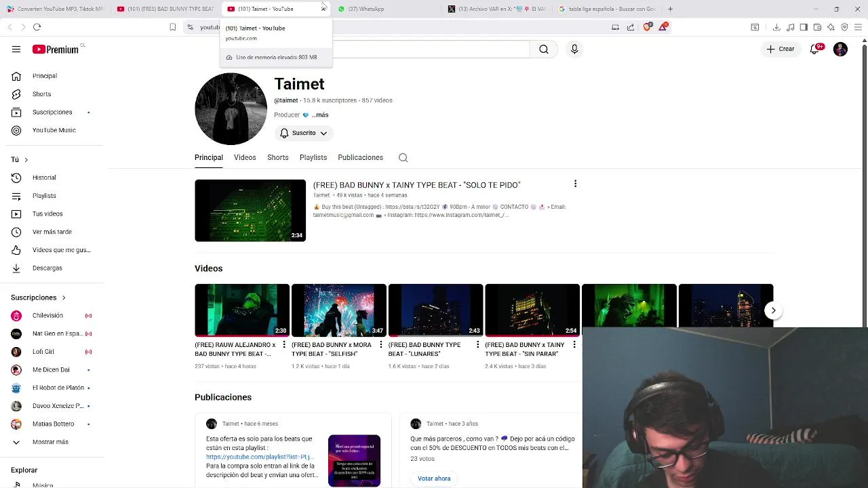Open the browser main menu
868x488 pixels.
coord(858,27)
